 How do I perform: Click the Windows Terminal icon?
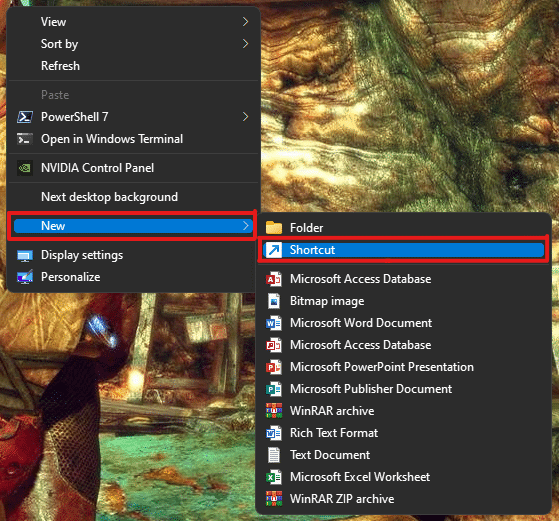25,139
